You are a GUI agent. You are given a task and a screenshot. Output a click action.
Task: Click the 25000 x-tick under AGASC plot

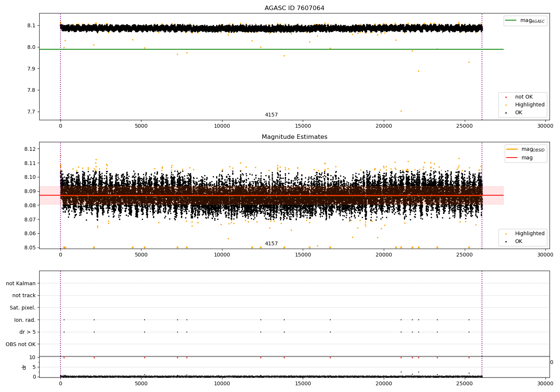(464, 126)
